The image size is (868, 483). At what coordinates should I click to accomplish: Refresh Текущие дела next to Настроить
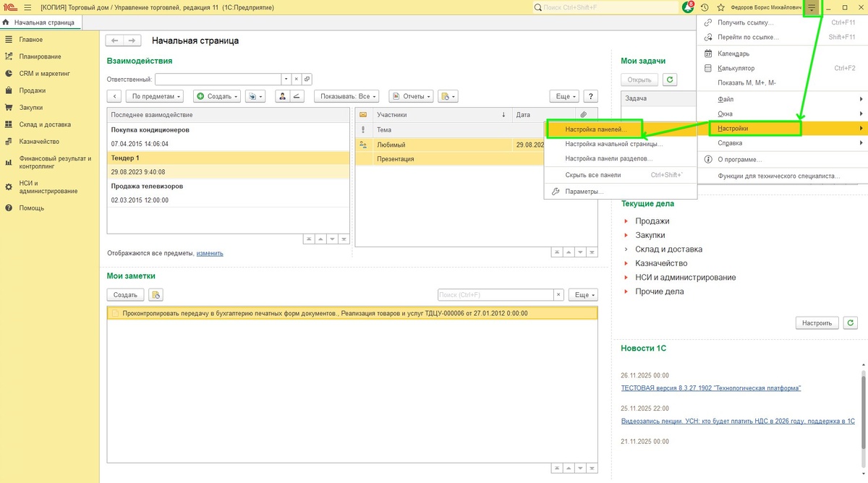point(851,322)
